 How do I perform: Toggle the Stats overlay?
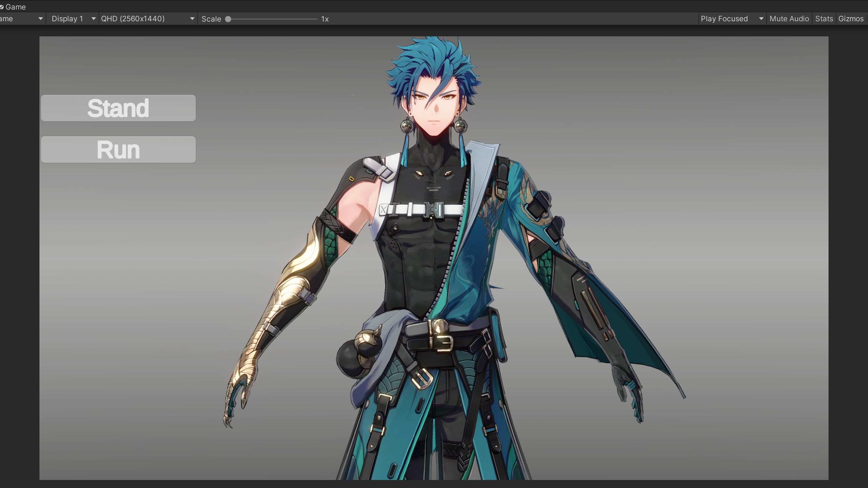pos(824,19)
